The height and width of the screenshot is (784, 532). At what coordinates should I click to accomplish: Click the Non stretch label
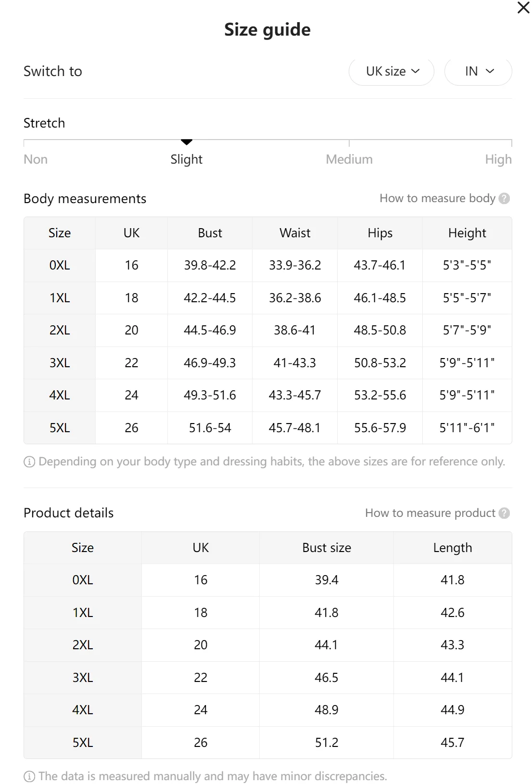click(36, 159)
